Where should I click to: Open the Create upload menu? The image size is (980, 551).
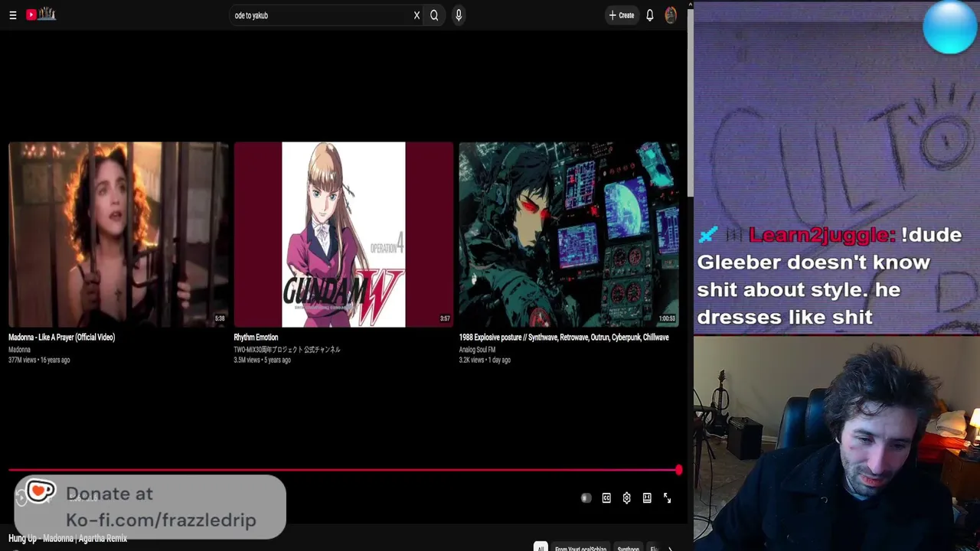621,15
